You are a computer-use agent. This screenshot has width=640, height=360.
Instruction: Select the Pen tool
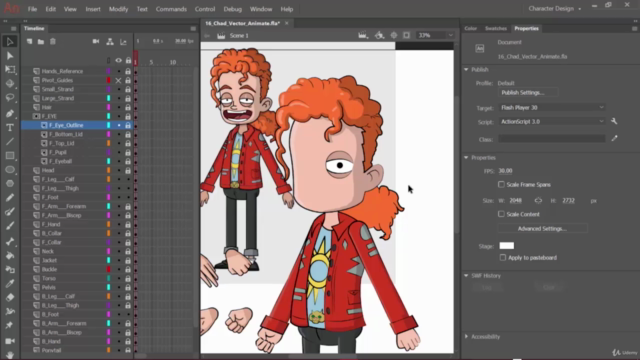pyautogui.click(x=10, y=113)
